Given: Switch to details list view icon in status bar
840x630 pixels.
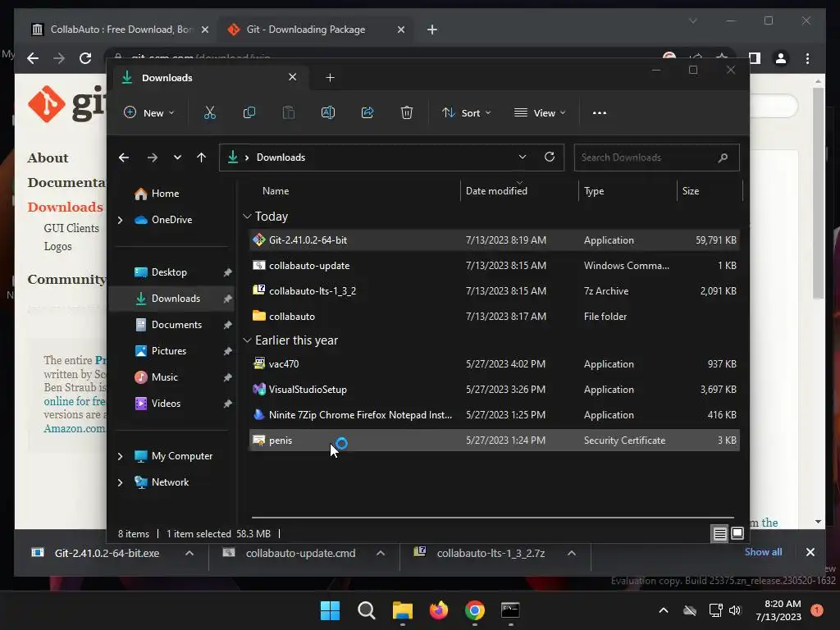Looking at the screenshot, I should (x=719, y=533).
